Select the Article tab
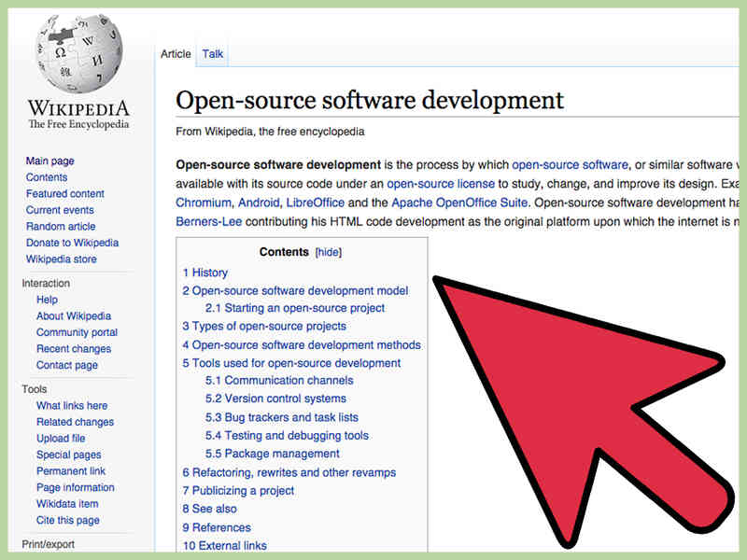This screenshot has width=747, height=560. pos(176,54)
